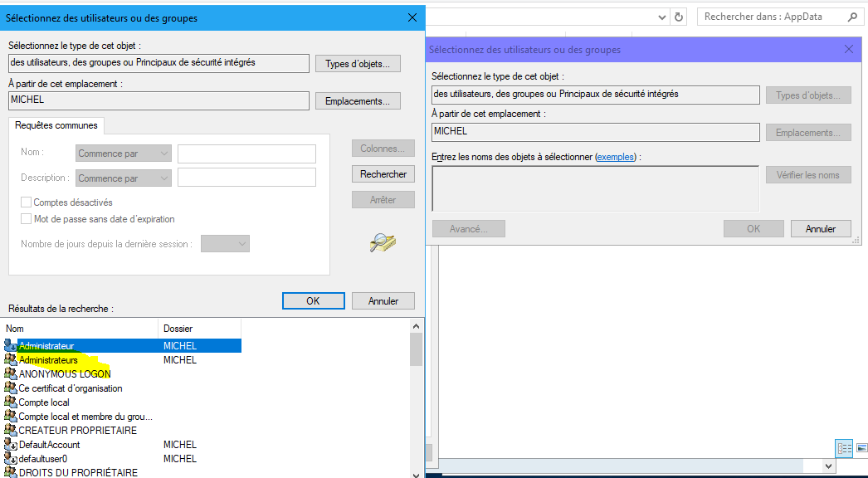Click the icon beside Ce certificat d'organisation
Viewport: 868px width, 478px height.
click(x=11, y=388)
